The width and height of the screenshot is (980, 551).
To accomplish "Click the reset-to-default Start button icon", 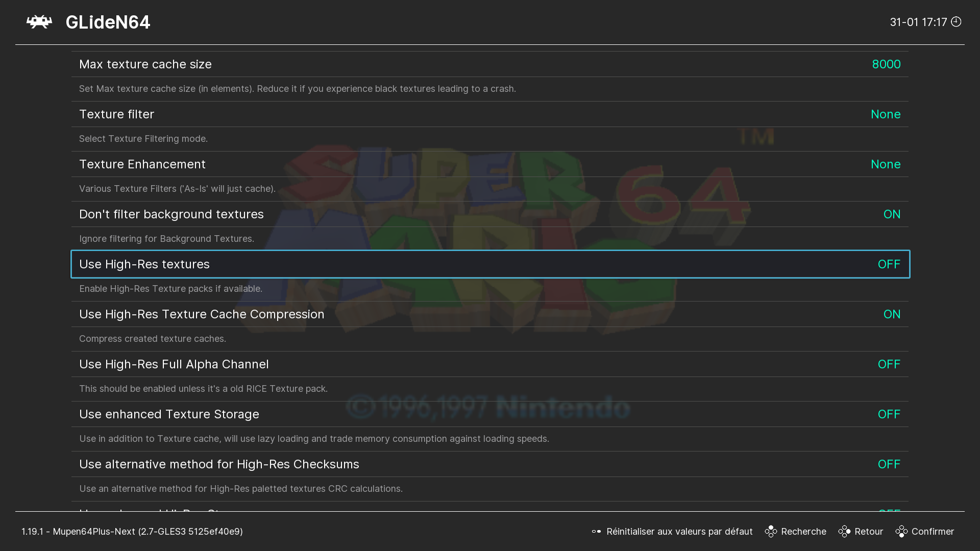I will click(x=596, y=532).
